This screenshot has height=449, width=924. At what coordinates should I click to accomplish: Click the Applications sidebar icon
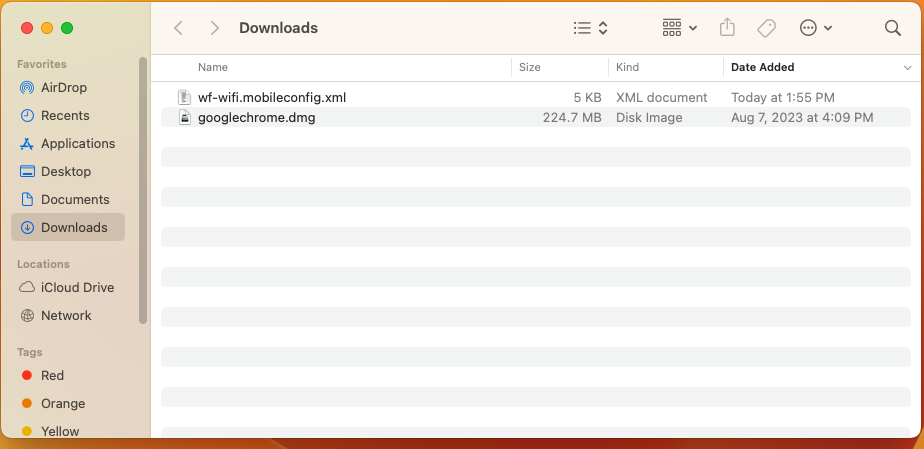27,144
